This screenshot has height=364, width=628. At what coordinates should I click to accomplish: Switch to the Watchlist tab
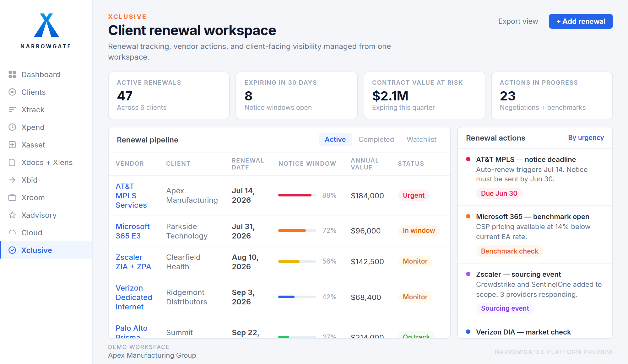pos(421,139)
